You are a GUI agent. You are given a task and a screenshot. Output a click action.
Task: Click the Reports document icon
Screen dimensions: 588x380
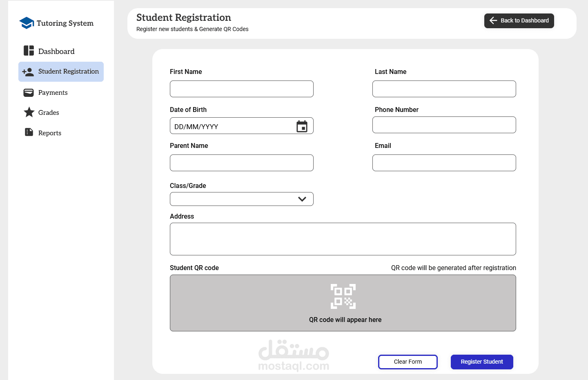[x=29, y=132]
